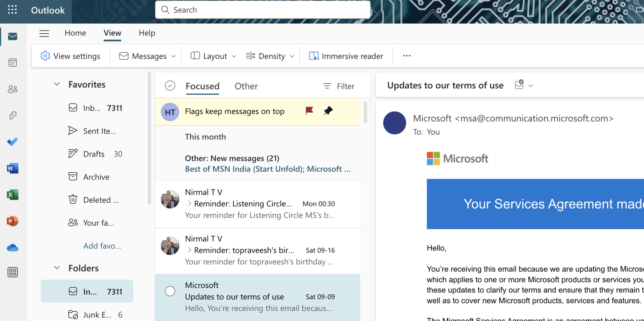Open the app launcher grid

pyautogui.click(x=12, y=10)
